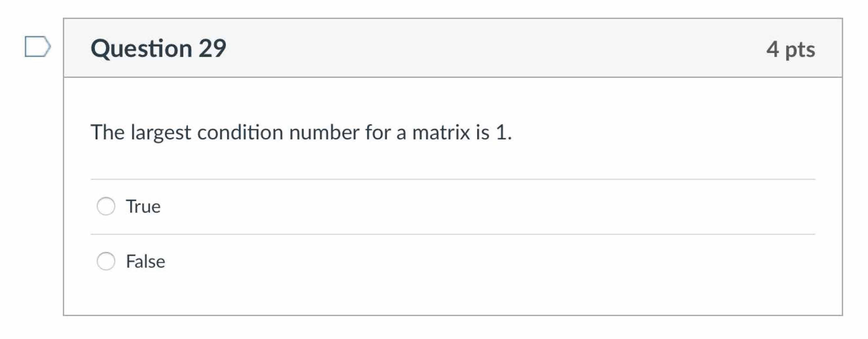Image resolution: width=868 pixels, height=339 pixels.
Task: Click the empty gray header bar area
Action: 472,48
